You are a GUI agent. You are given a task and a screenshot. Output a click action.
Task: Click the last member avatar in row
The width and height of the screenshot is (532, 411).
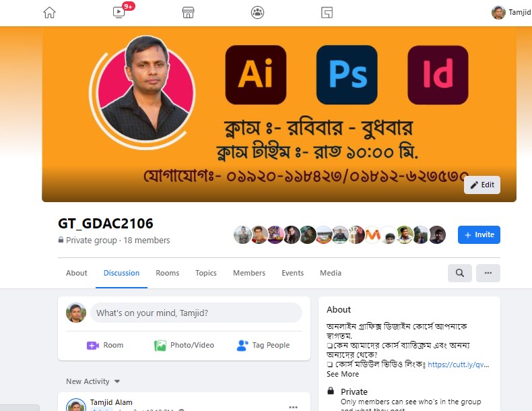point(437,235)
